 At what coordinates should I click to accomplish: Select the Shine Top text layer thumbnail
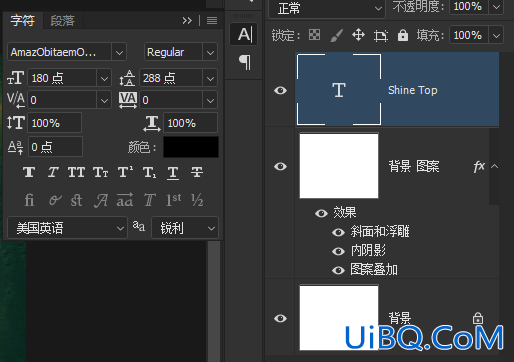coord(339,89)
